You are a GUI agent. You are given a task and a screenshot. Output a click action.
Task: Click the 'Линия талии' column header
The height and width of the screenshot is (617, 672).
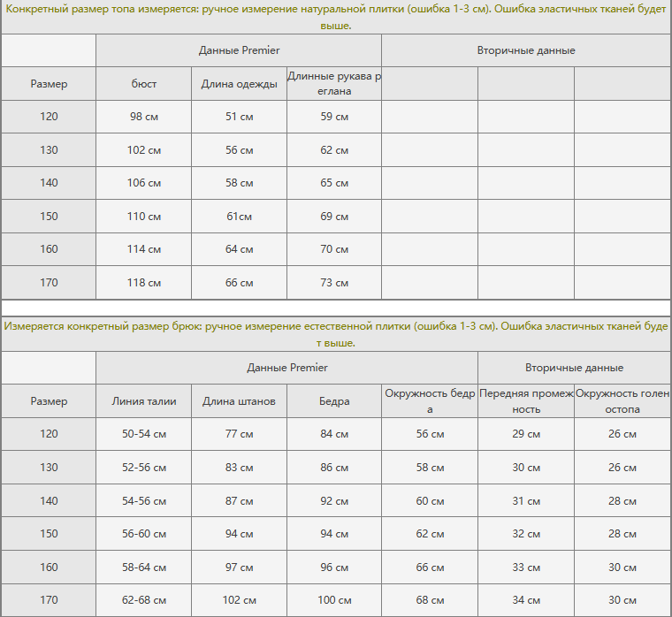pos(144,401)
